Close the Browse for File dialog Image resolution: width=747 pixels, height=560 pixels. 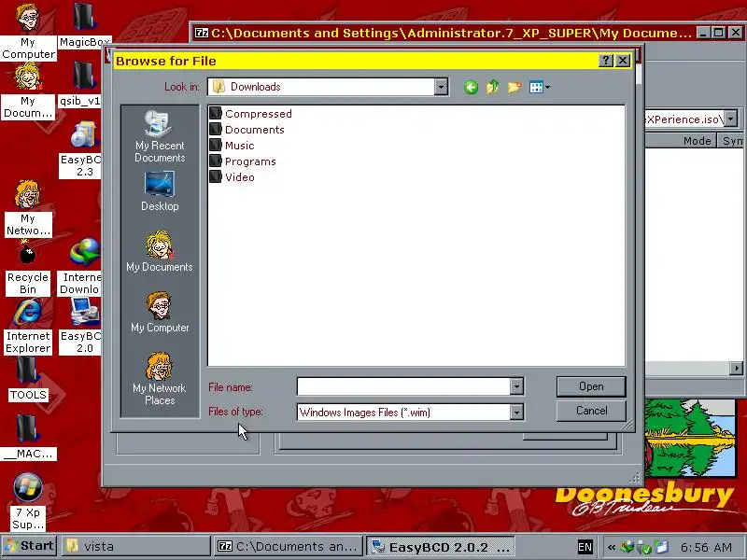click(x=623, y=61)
